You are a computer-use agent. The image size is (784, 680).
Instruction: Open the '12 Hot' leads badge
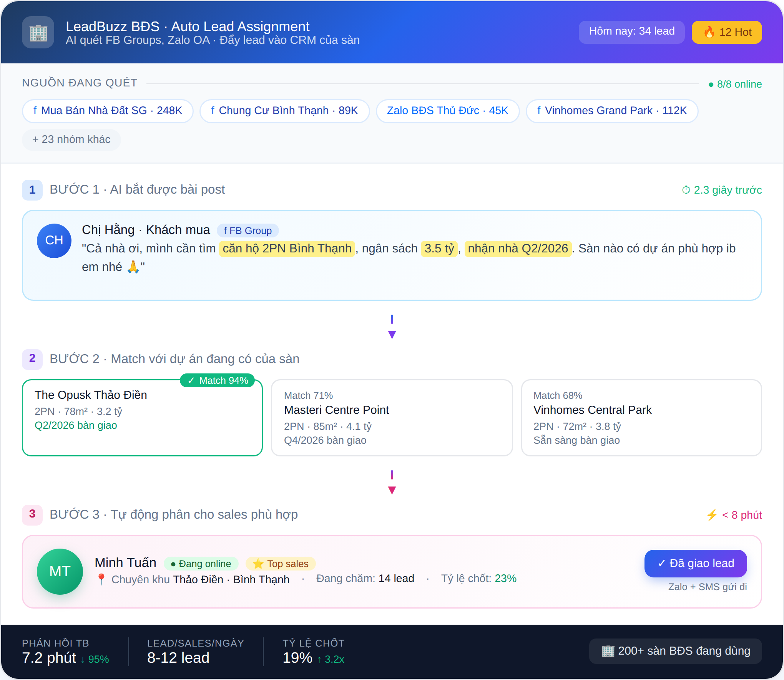[x=727, y=32]
